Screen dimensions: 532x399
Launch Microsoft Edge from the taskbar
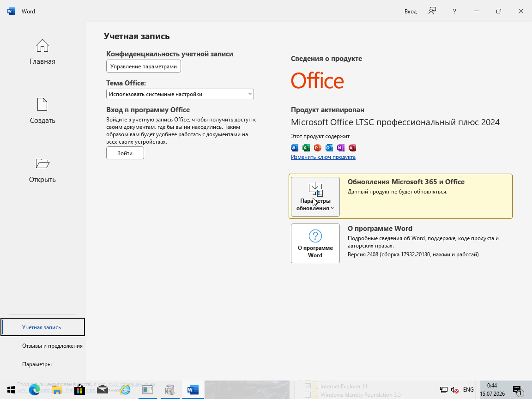(34, 389)
